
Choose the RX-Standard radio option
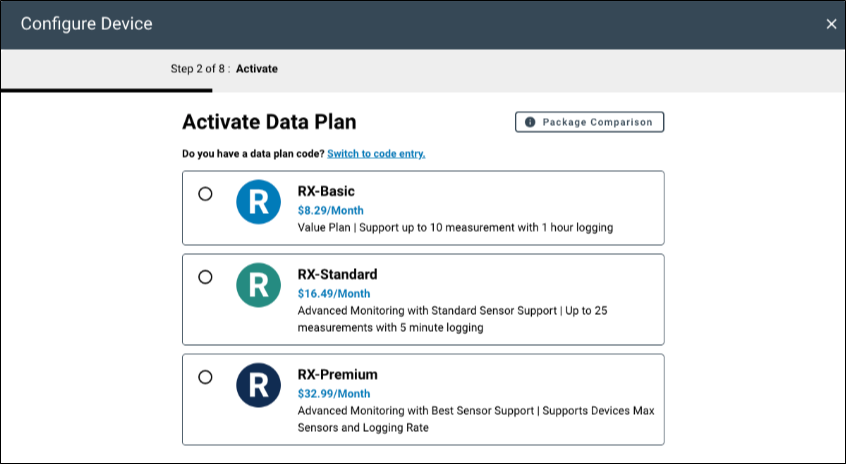point(206,277)
